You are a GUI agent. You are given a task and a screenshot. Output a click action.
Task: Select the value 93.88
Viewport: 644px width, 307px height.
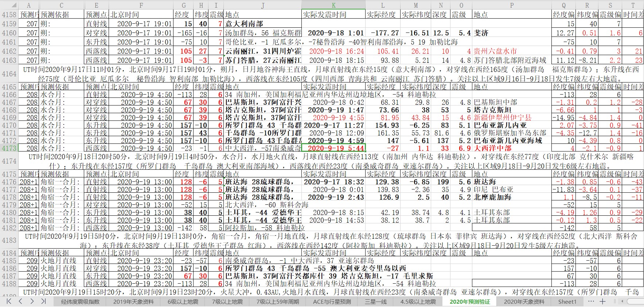tap(383, 60)
